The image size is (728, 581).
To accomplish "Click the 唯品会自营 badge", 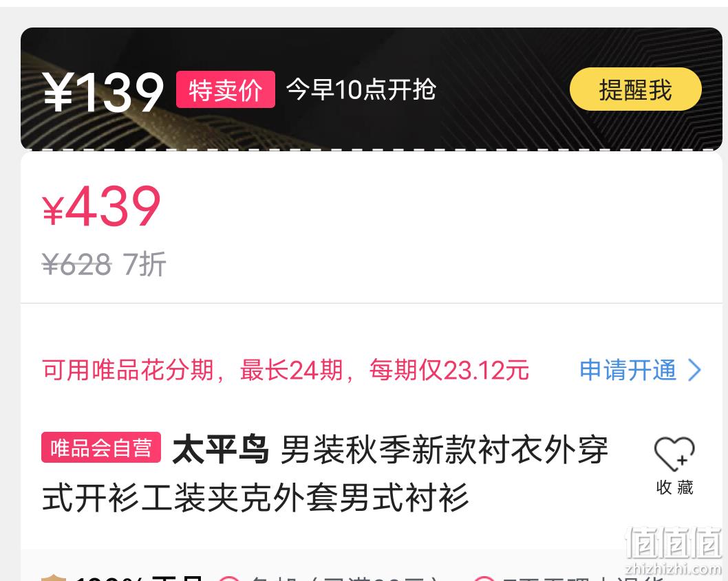I will pyautogui.click(x=101, y=448).
